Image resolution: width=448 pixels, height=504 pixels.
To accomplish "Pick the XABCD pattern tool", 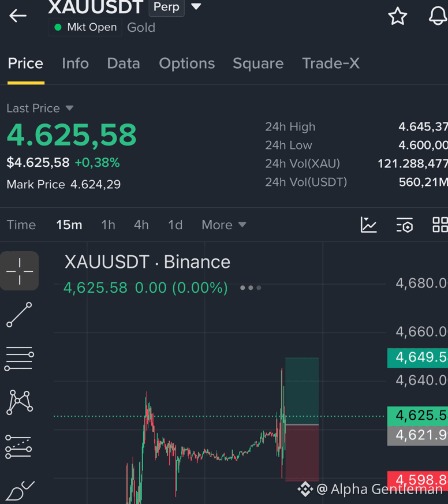I will coord(19,402).
